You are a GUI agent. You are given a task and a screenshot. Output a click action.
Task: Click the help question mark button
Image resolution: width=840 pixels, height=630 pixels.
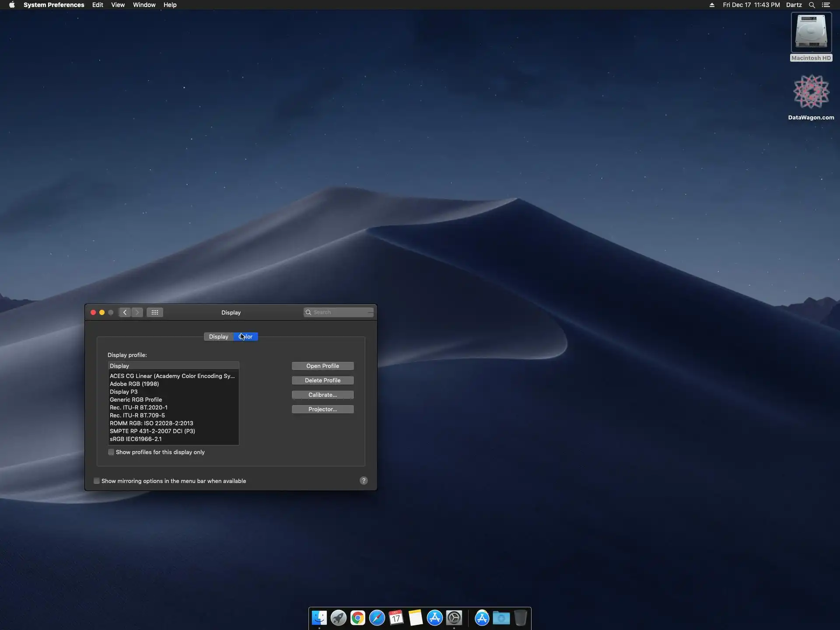pos(364,481)
